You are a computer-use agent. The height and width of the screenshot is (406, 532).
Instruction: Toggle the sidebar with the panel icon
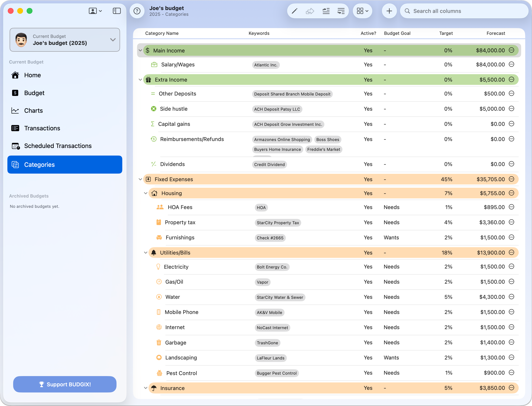[117, 11]
